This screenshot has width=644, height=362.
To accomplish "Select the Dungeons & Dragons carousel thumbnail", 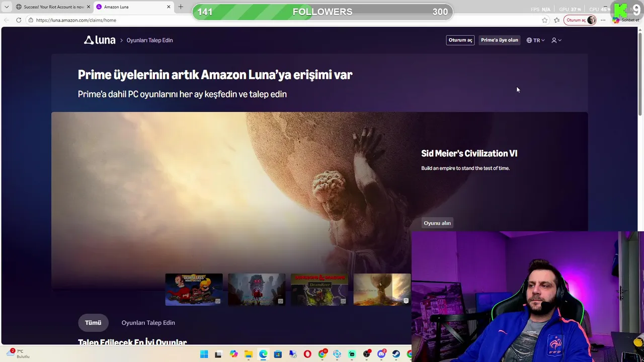I will click(319, 289).
